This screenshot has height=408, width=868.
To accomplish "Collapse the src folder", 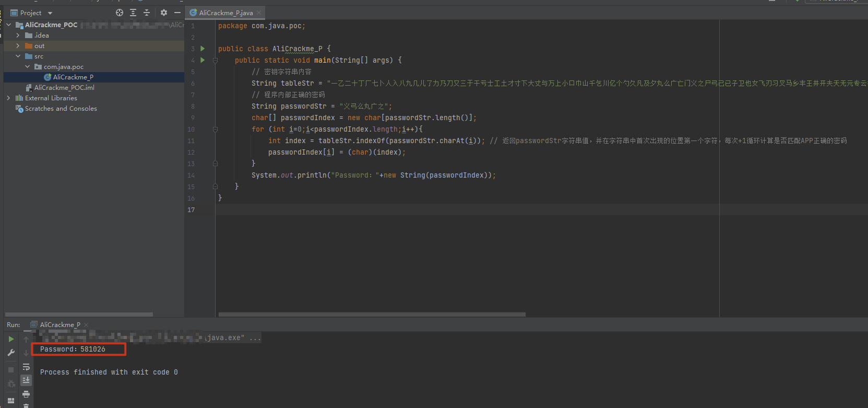I will coord(18,56).
